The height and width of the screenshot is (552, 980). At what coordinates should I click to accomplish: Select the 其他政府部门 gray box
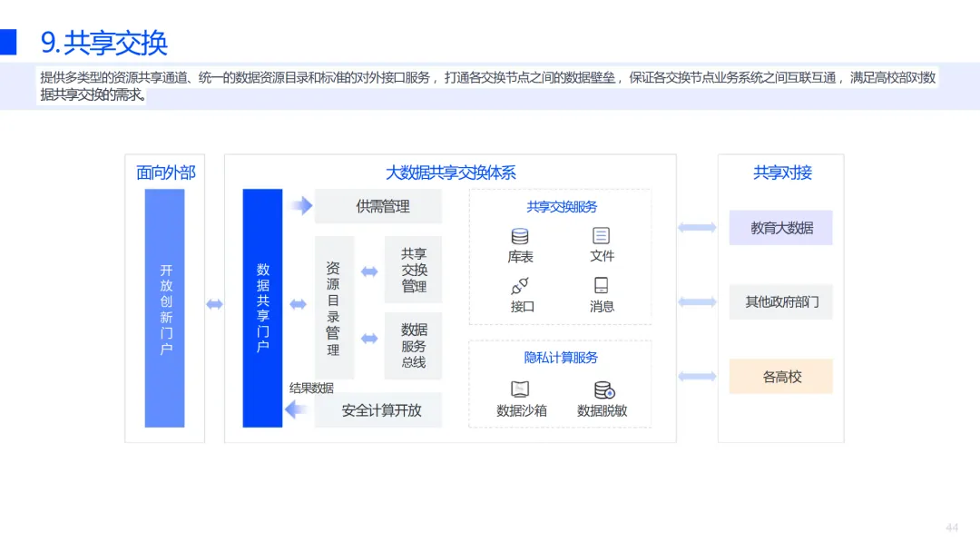click(x=780, y=302)
